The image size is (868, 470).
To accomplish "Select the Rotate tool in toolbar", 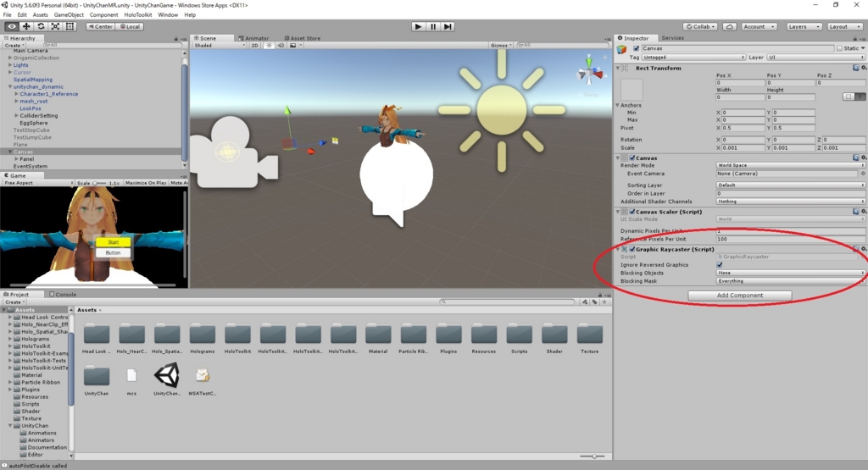I will tap(41, 26).
